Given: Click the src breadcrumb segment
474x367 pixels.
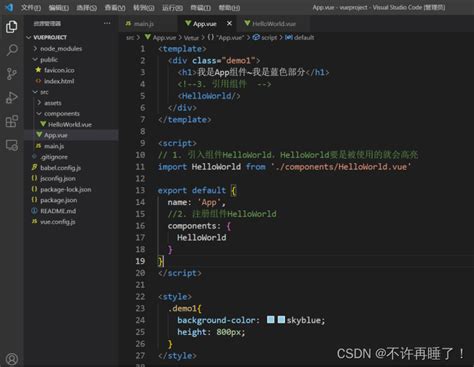Looking at the screenshot, I should coord(130,38).
